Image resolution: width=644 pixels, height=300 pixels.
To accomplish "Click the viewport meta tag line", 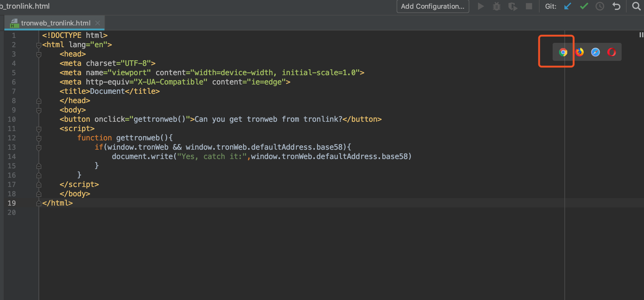I will pyautogui.click(x=212, y=73).
